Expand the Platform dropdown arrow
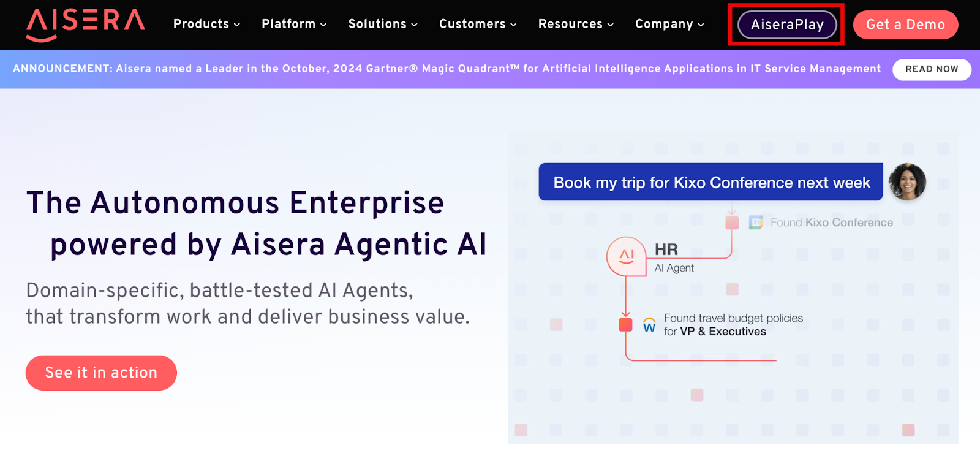 (323, 25)
